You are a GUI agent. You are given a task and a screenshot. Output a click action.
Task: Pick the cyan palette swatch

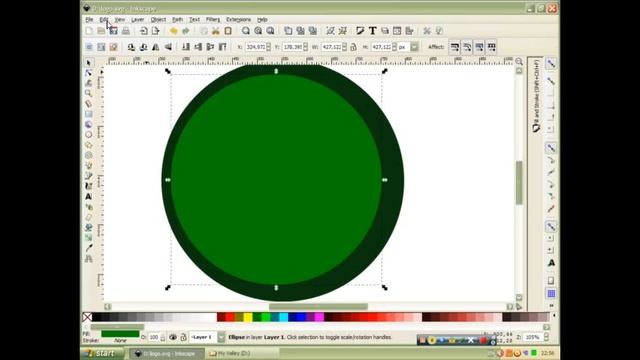pos(283,317)
